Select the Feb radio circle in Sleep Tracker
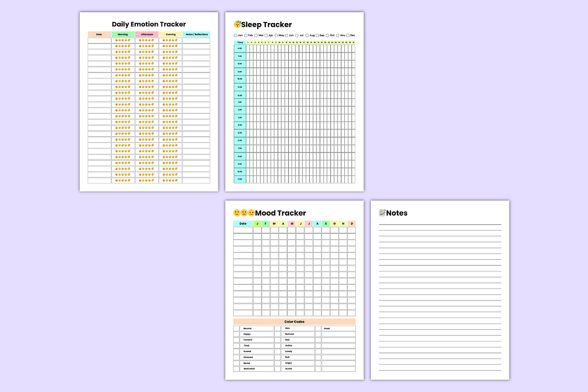The image size is (588, 392). point(245,35)
